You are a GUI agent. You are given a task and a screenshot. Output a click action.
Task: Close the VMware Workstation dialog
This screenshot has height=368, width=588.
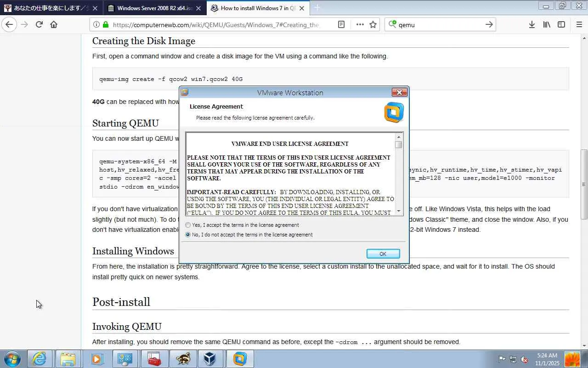(x=399, y=92)
